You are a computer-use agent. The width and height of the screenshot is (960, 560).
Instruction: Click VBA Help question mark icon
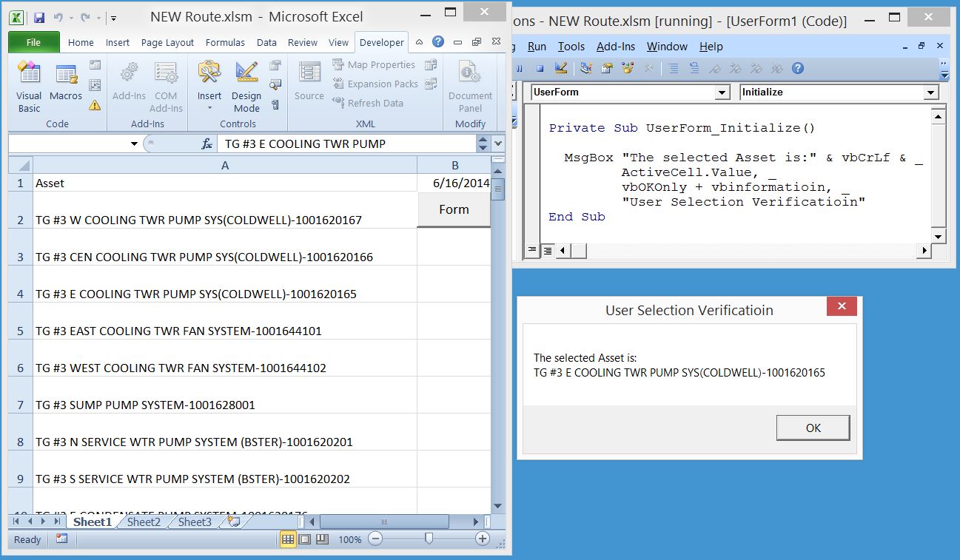pos(797,69)
